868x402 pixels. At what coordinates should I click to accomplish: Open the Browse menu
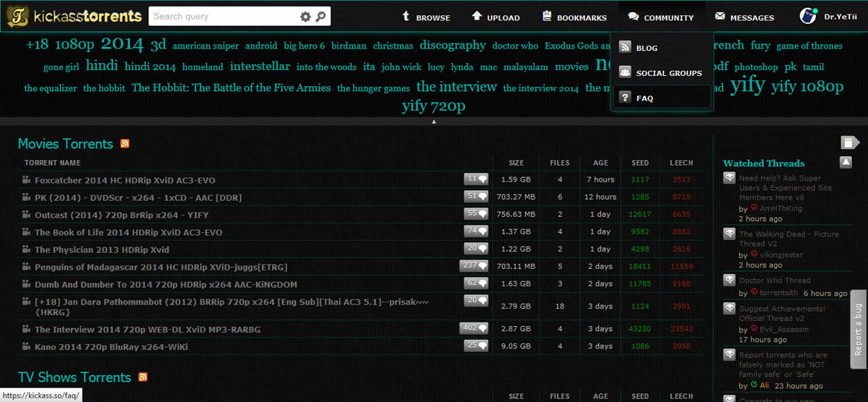(x=426, y=17)
